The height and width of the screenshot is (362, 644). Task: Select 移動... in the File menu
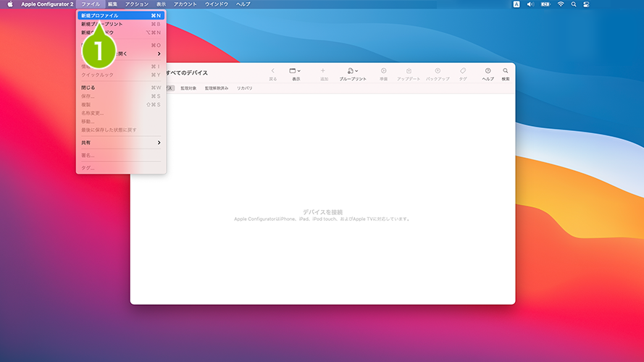[x=121, y=122]
